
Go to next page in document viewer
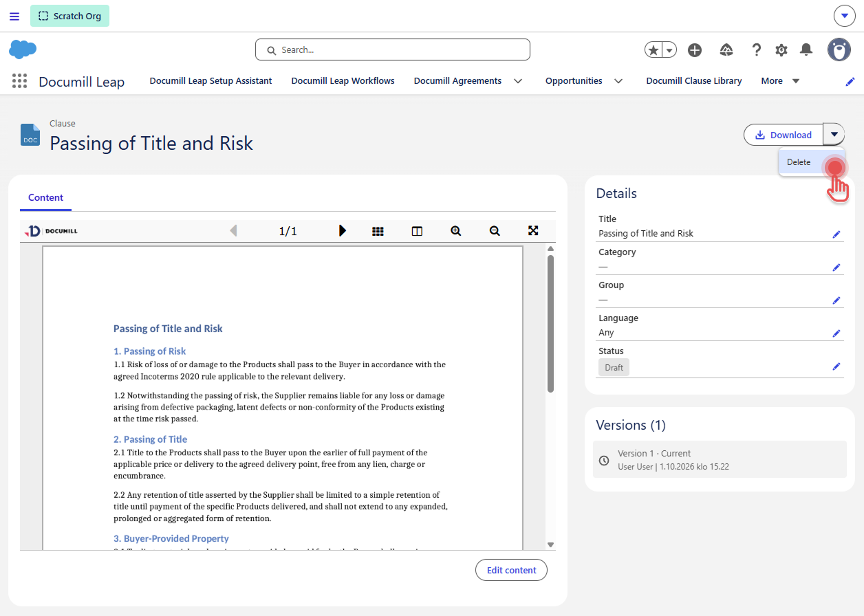click(x=343, y=231)
